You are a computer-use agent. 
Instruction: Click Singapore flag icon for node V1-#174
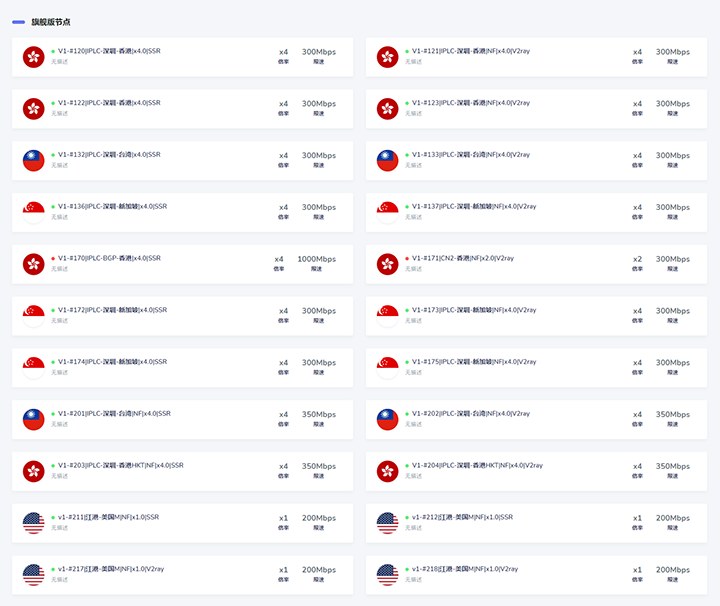coord(34,368)
